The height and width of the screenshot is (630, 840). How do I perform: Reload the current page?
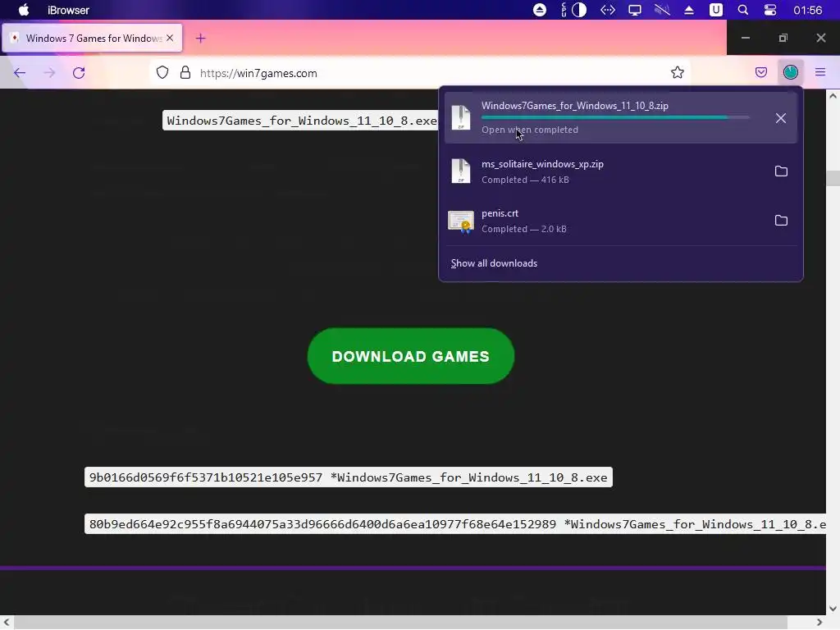point(79,73)
